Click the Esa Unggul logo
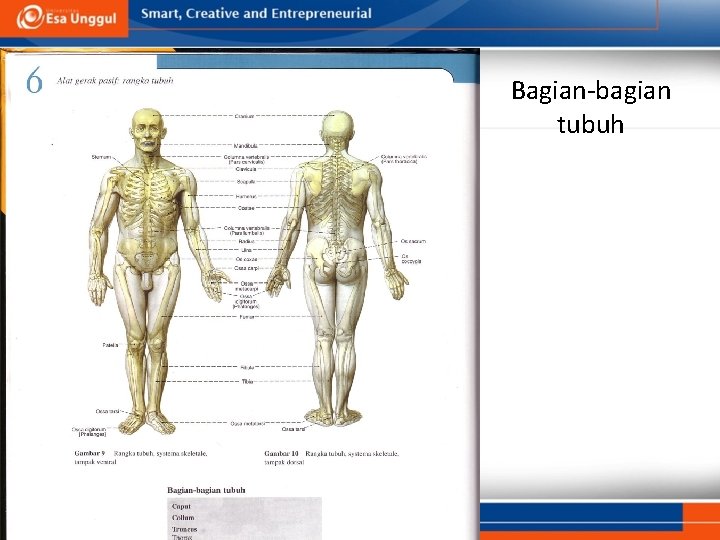 coord(67,17)
